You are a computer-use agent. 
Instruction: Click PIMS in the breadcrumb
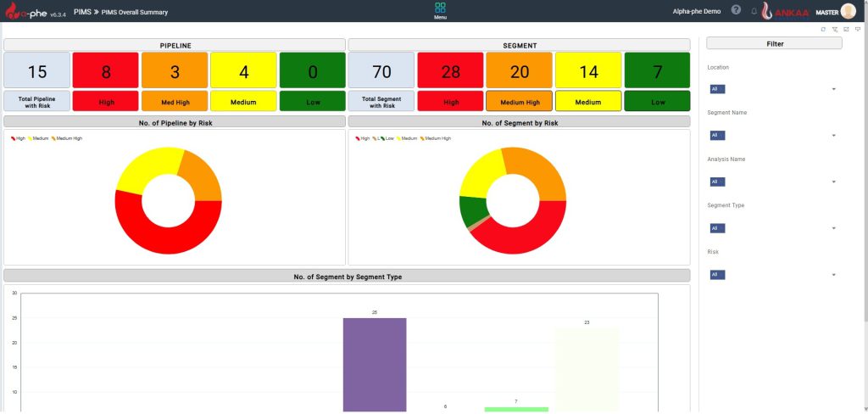click(x=81, y=13)
